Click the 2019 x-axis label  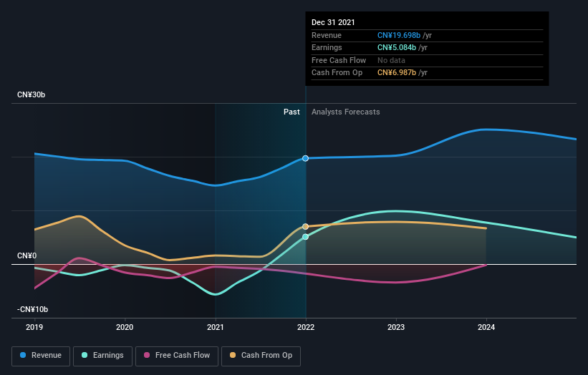click(x=34, y=328)
